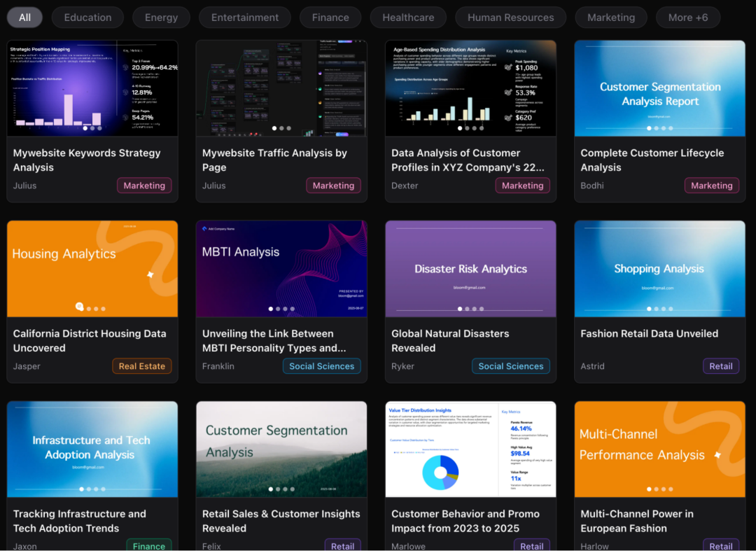Click title Unveiling the Link Between MBTI

274,340
